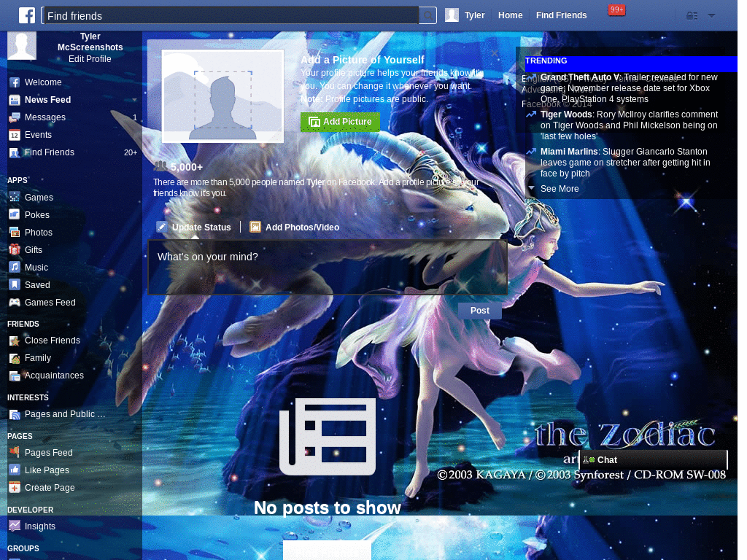Dismiss the Add a Picture card
Viewport: 747px width, 560px height.
tap(495, 52)
